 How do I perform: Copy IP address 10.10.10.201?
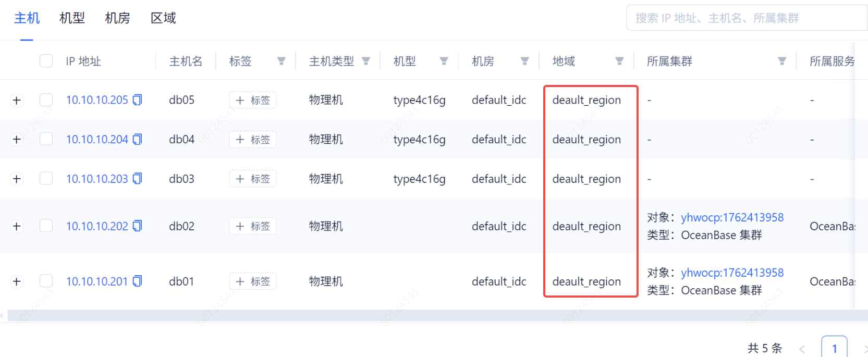137,281
